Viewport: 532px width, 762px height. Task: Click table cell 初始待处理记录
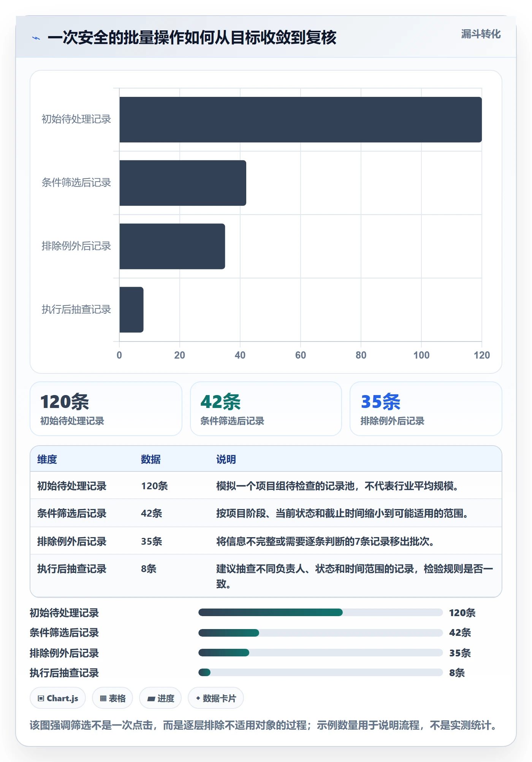tap(72, 486)
